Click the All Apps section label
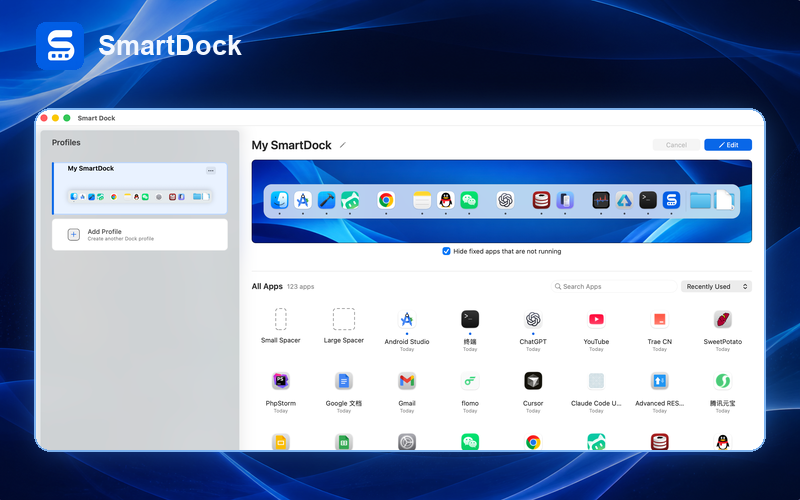The width and height of the screenshot is (800, 500). 267,286
